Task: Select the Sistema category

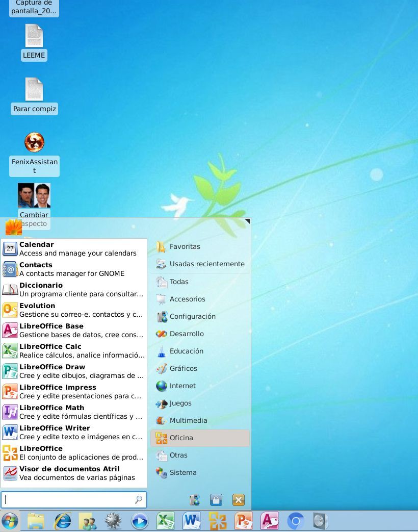Action: [200, 472]
